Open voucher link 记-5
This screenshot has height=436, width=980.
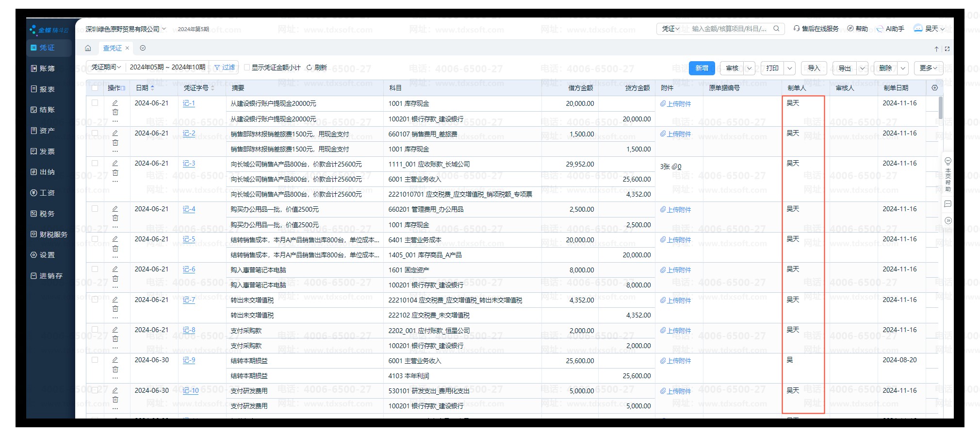[x=189, y=239]
